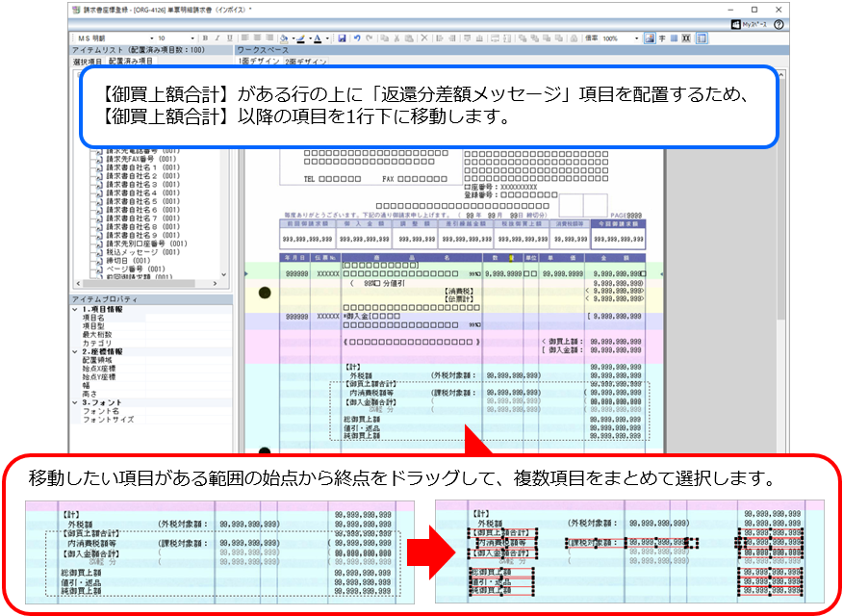Open the Myスペース button
The height and width of the screenshot is (616, 843).
(x=750, y=24)
